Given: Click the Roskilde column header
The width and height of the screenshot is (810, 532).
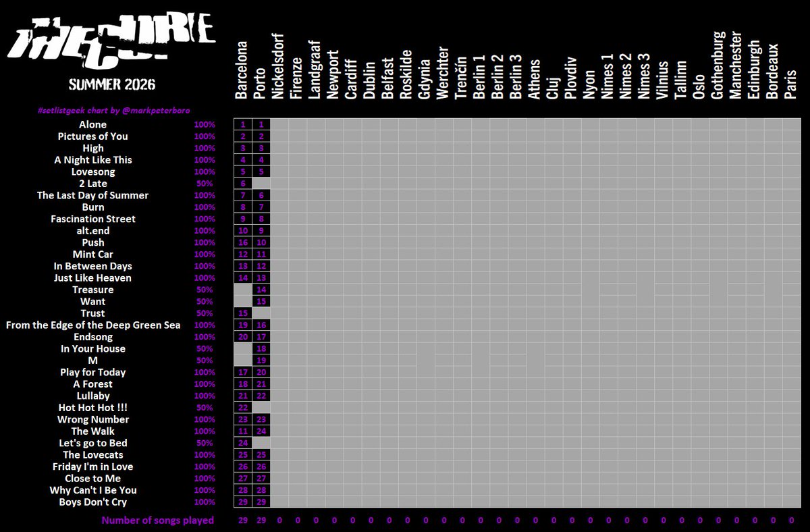Looking at the screenshot, I should click(x=406, y=74).
